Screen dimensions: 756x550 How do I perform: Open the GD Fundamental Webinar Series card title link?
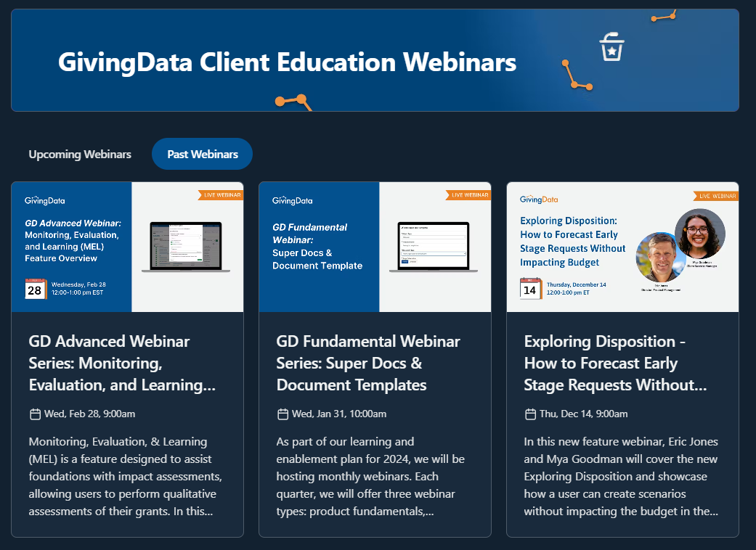(368, 363)
